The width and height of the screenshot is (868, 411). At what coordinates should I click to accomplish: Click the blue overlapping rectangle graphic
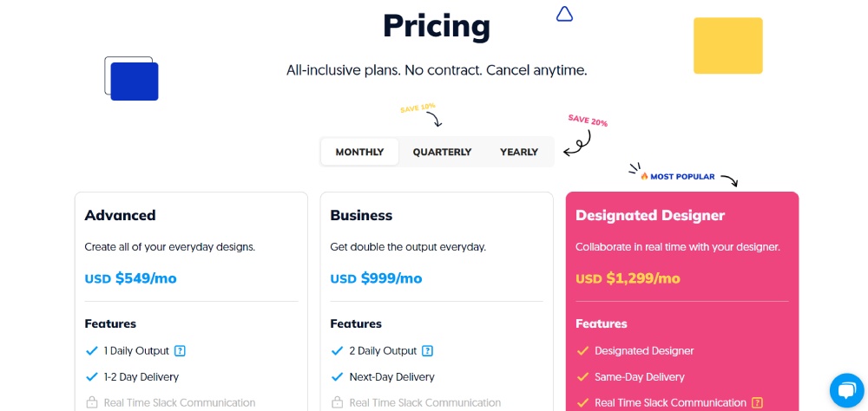(132, 79)
